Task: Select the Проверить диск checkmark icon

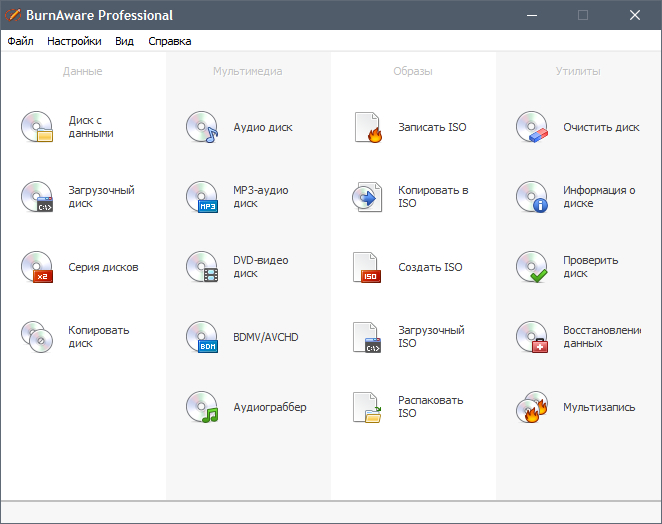Action: click(532, 267)
